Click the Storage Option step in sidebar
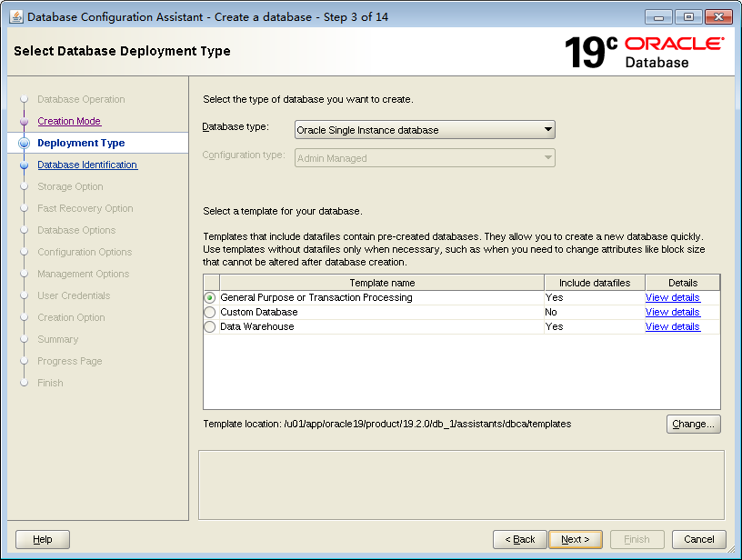Viewport: 742px width, 560px height. click(70, 186)
